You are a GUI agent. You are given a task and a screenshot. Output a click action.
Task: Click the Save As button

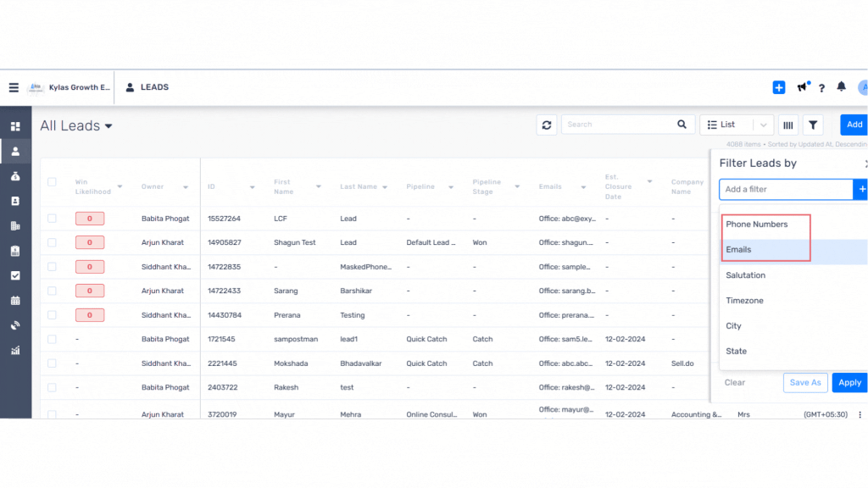[804, 382]
